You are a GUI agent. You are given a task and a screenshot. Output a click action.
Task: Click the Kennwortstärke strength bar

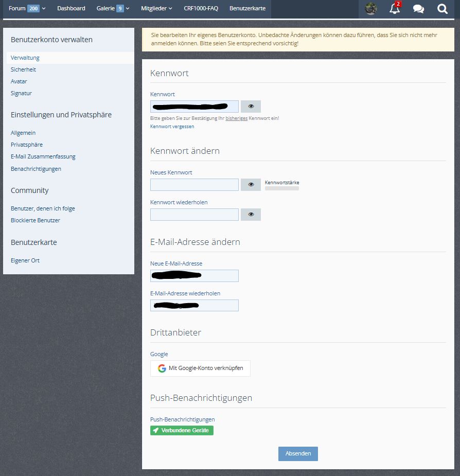(x=281, y=189)
